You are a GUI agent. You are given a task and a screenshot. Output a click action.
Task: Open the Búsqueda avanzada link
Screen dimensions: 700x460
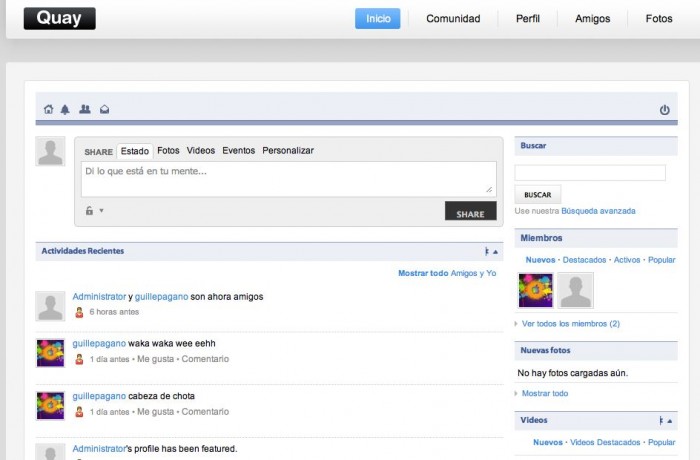[x=598, y=211]
